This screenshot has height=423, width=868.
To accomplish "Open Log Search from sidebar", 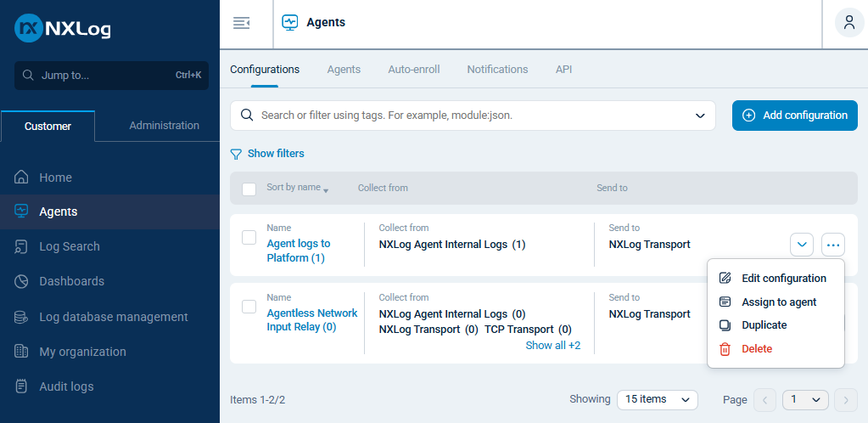I will coord(69,246).
